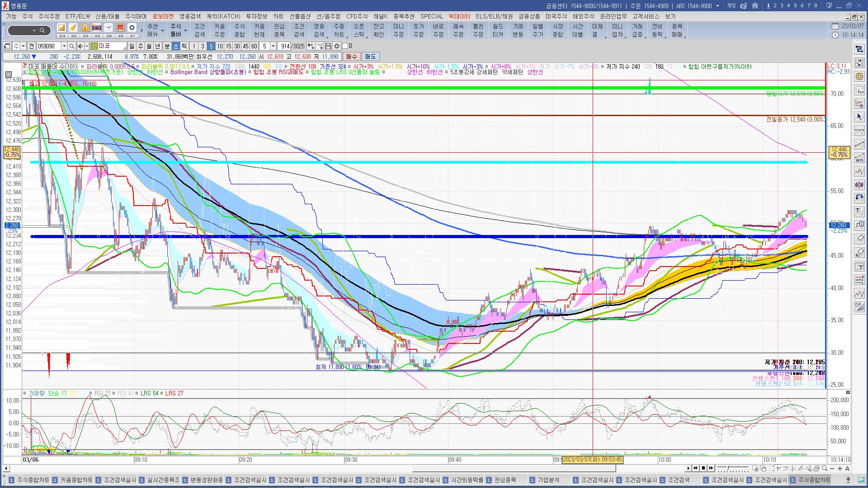
Task: Click the eraser delete-all icon in right sidebar
Action: click(859, 252)
